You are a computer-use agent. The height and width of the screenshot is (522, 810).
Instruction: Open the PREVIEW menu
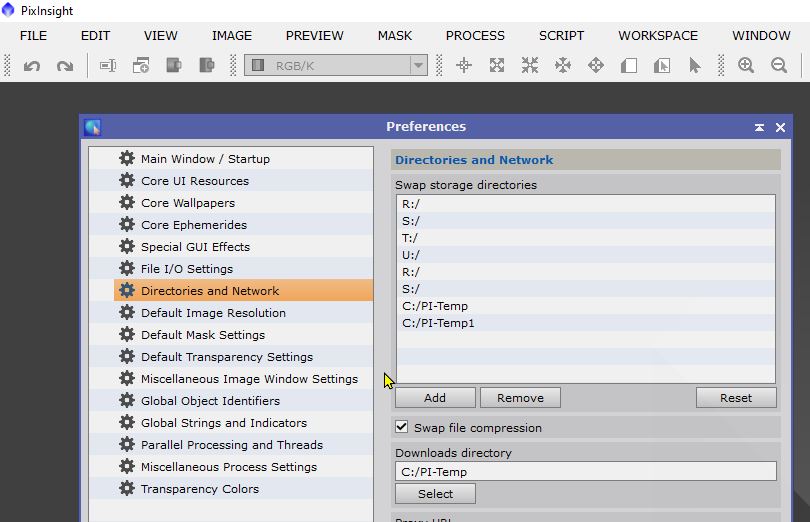tap(315, 36)
